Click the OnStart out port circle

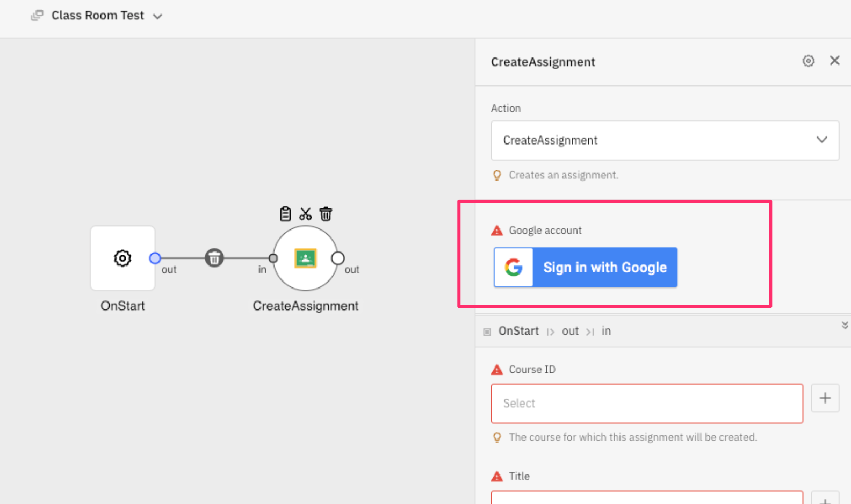[x=155, y=258]
